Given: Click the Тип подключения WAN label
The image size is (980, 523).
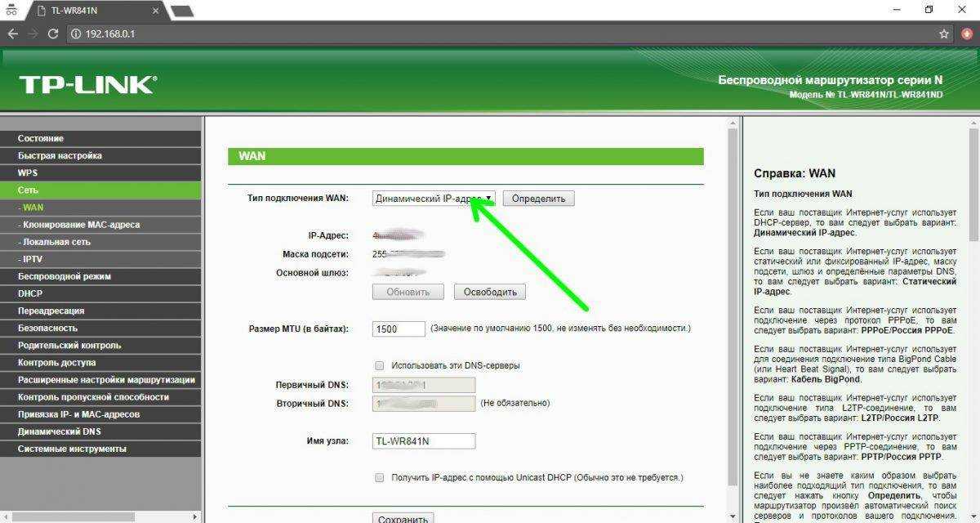Looking at the screenshot, I should coord(298,199).
